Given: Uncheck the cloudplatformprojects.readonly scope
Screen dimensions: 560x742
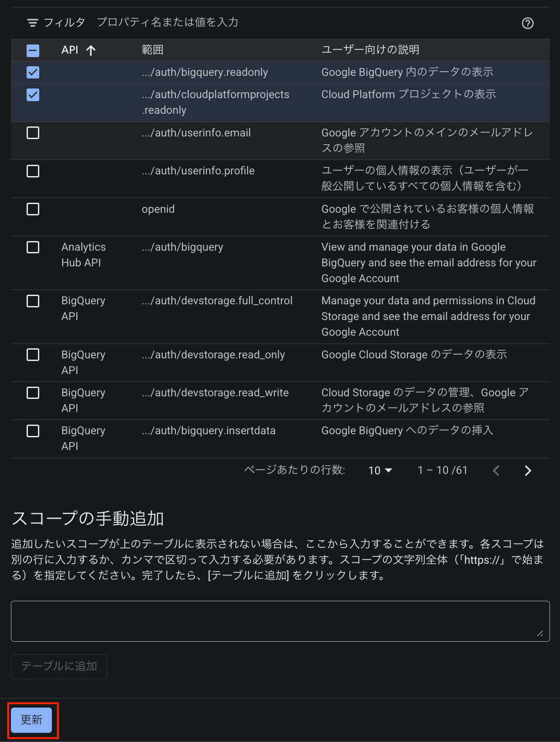Looking at the screenshot, I should coord(33,95).
